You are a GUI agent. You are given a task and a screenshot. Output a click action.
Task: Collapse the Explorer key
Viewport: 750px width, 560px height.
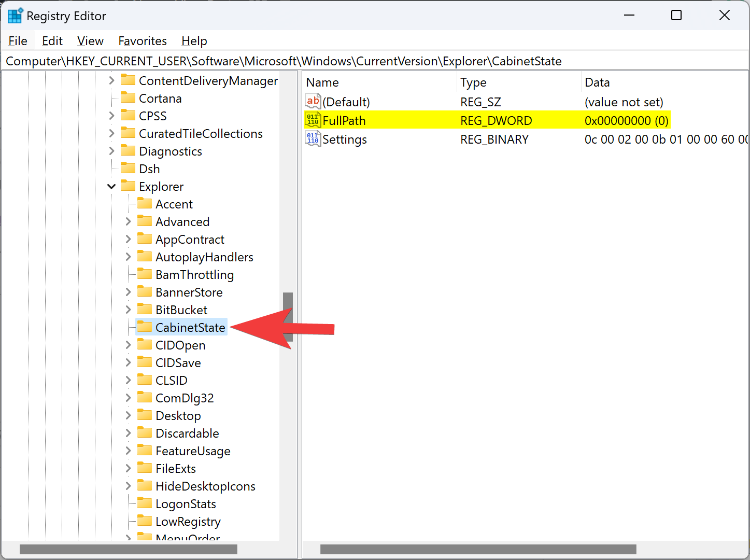[111, 186]
